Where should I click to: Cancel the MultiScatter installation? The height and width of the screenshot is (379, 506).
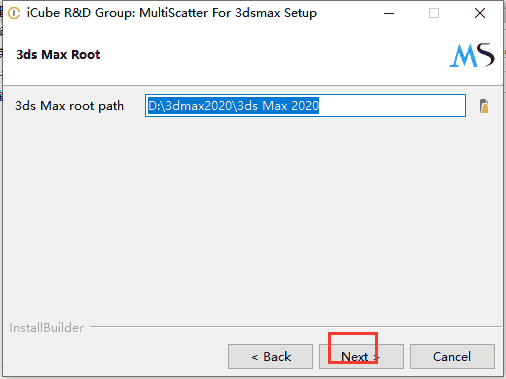click(x=452, y=357)
